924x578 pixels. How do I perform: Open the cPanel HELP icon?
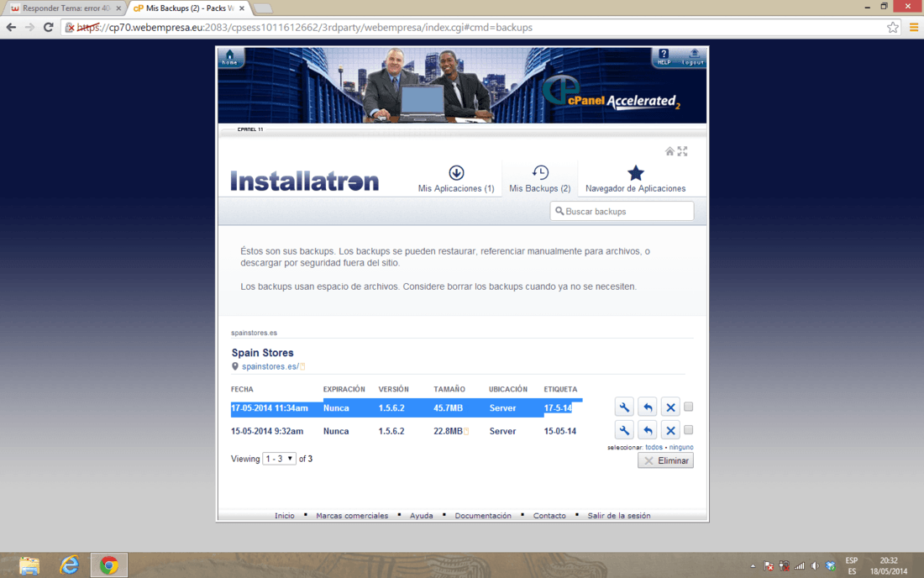pos(664,56)
